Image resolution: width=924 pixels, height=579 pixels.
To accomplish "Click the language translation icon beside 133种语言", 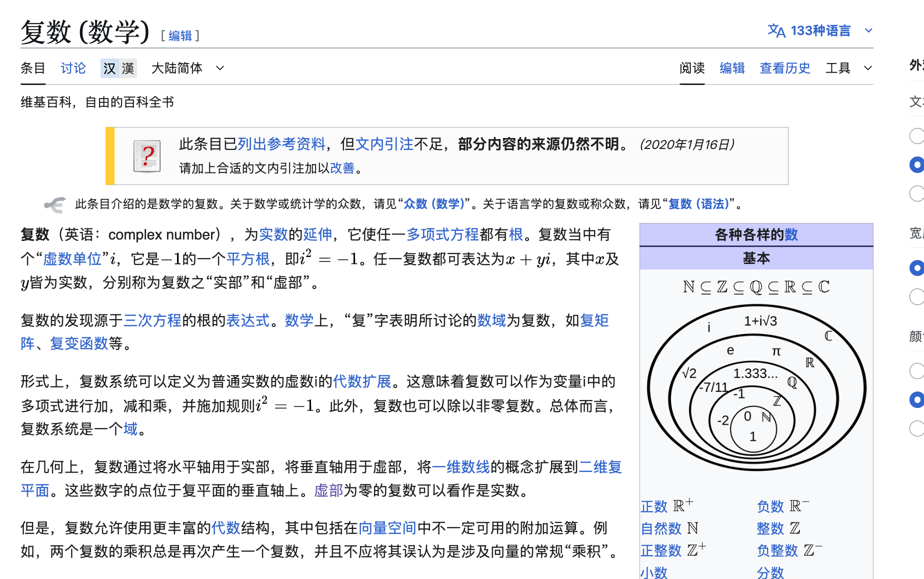I will (x=776, y=31).
